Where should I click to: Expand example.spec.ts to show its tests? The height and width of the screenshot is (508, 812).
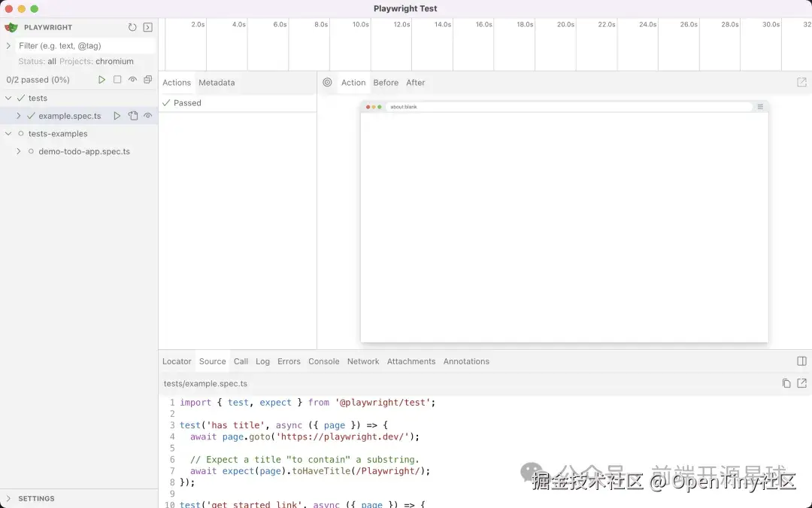click(18, 115)
